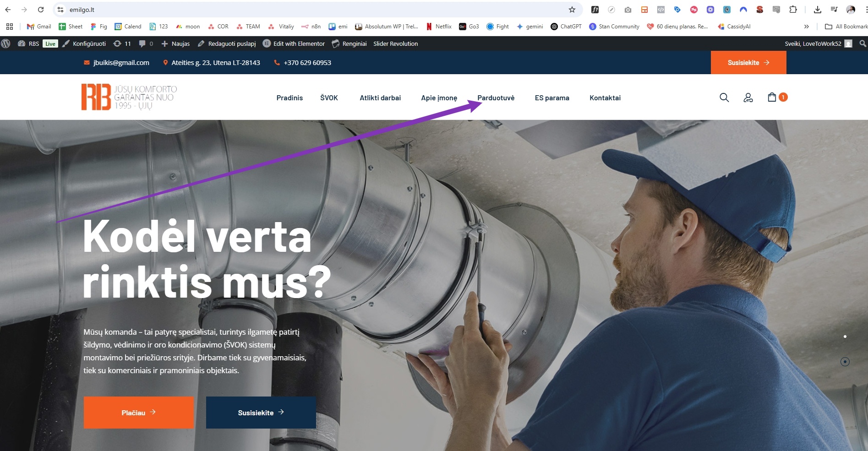Viewport: 868px width, 451px height.
Task: Click Edit with Elementor
Action: point(294,43)
